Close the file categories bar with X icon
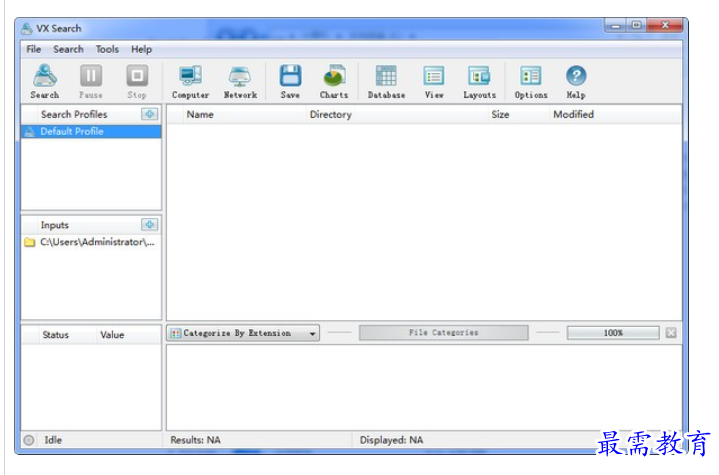Viewport: 719px width, 475px height. point(671,333)
